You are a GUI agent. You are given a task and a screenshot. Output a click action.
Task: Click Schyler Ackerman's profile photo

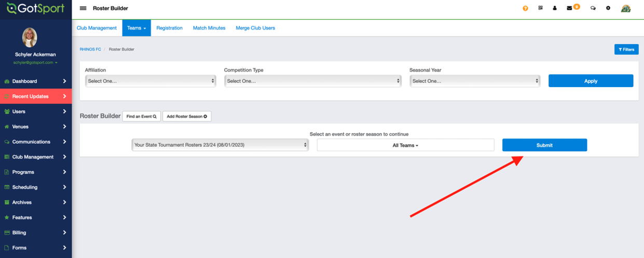tap(30, 38)
